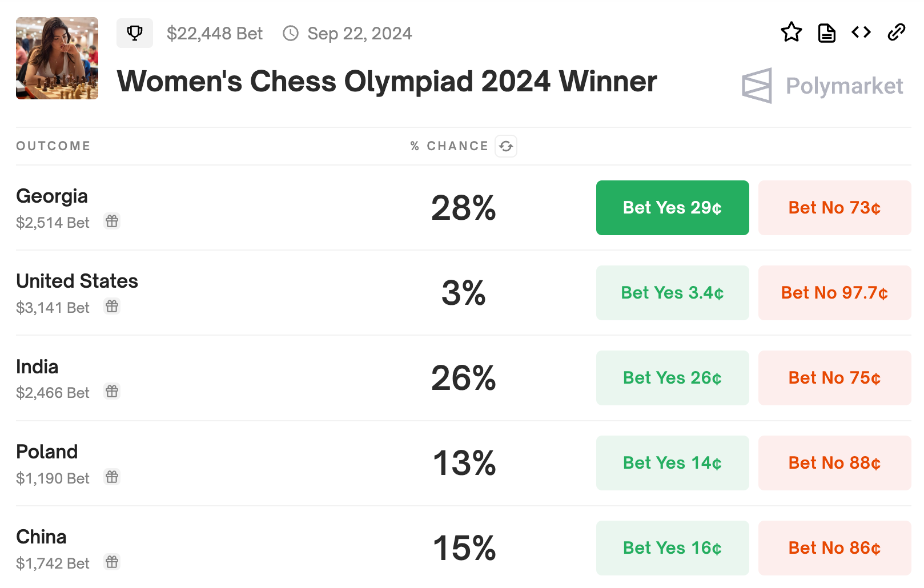Click the star favorite icon
The height and width of the screenshot is (588, 924).
pyautogui.click(x=791, y=33)
